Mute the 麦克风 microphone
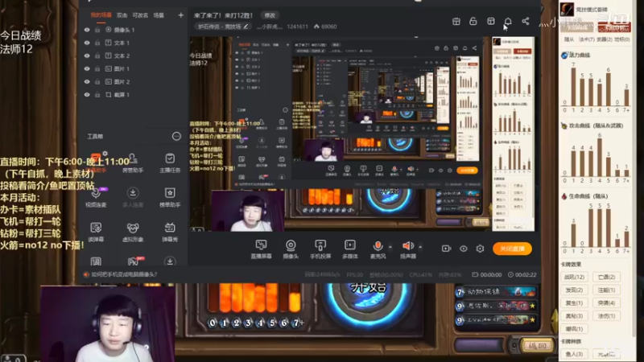This screenshot has width=644, height=362. (378, 249)
